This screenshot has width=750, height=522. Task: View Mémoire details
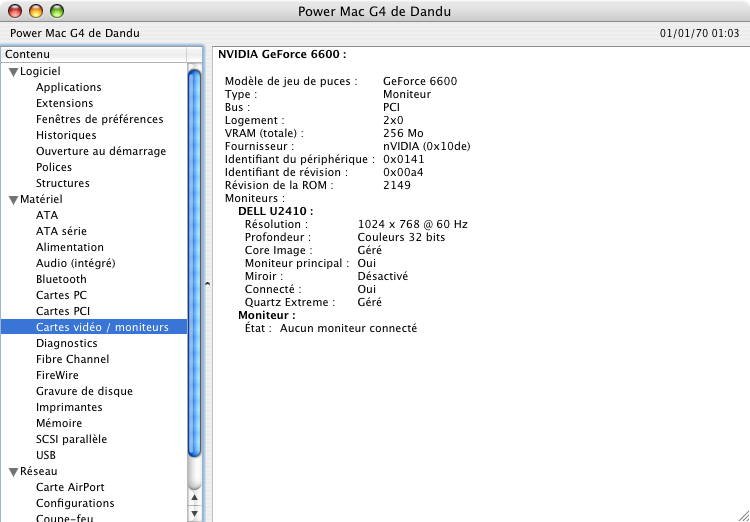pyautogui.click(x=58, y=423)
